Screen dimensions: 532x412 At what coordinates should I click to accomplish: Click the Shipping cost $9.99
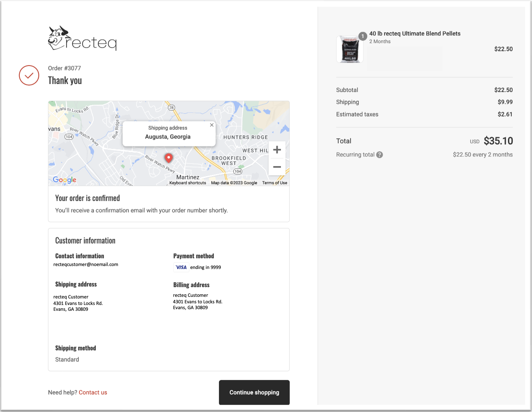tap(505, 102)
